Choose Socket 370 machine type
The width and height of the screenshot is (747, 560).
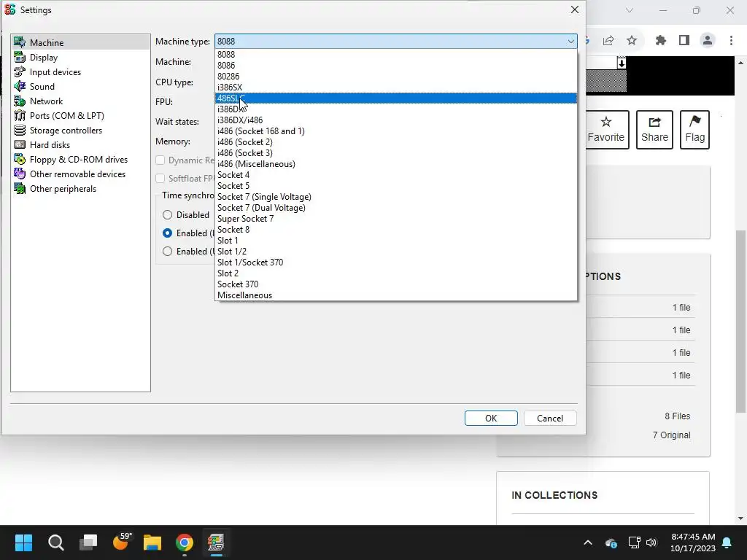pos(396,284)
